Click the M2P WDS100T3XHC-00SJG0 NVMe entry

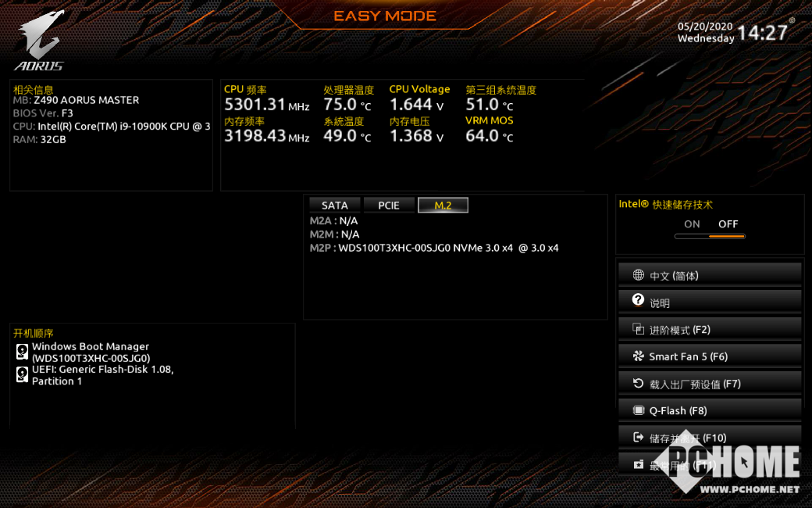point(434,248)
